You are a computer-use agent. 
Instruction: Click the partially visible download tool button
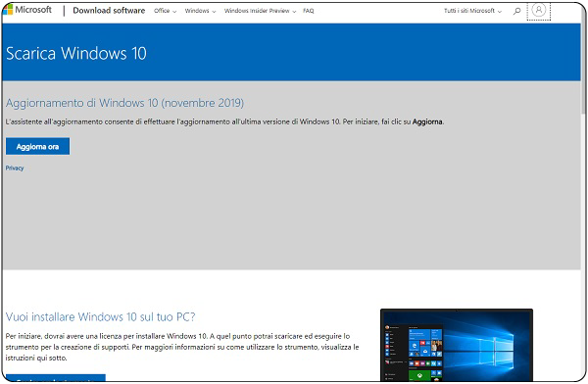coord(56,377)
